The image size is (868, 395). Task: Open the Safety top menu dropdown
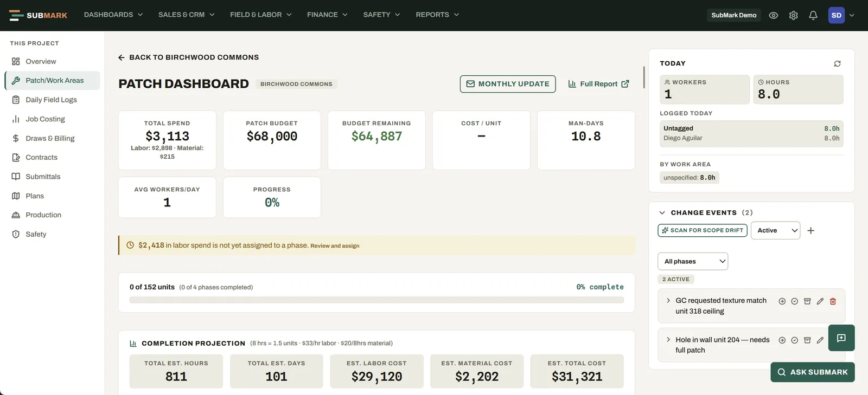click(382, 15)
